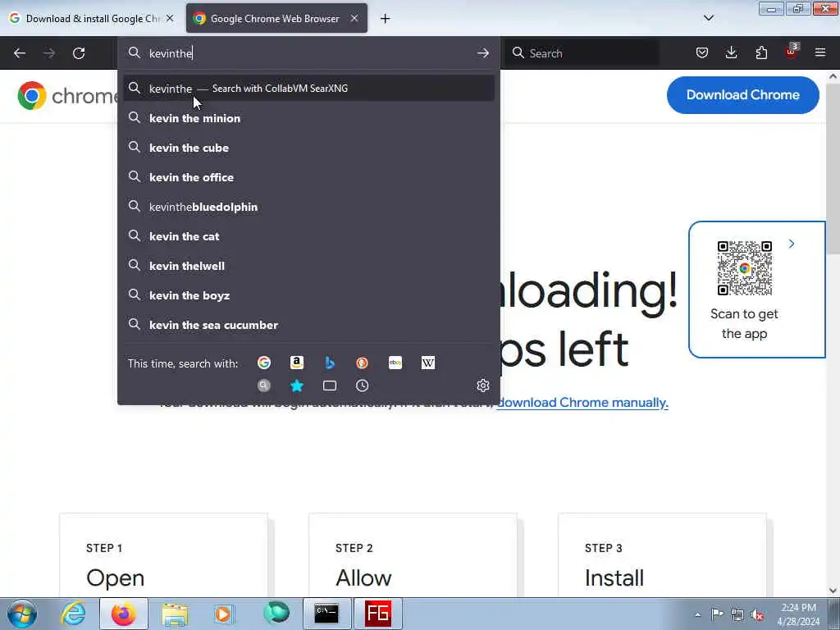Search bookmarks with the star icon
840x630 pixels.
297,386
